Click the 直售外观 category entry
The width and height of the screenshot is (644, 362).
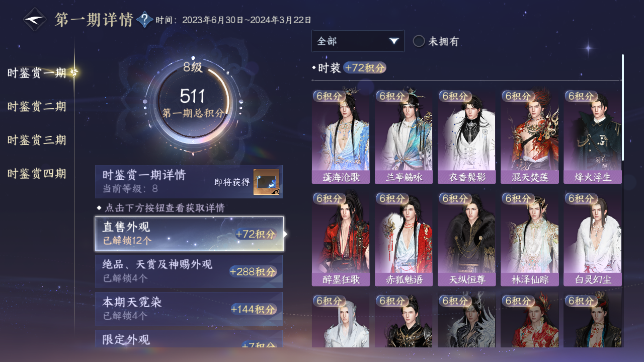point(189,234)
